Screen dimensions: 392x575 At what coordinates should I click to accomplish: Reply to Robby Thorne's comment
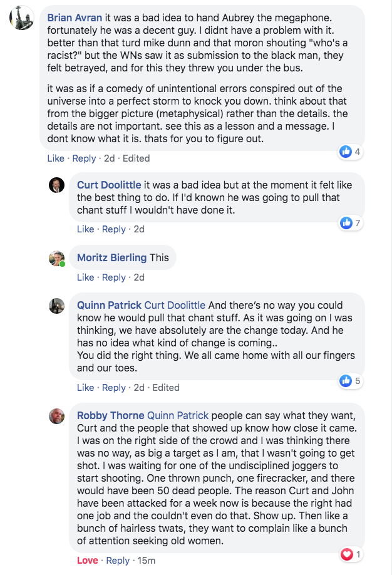(x=118, y=561)
